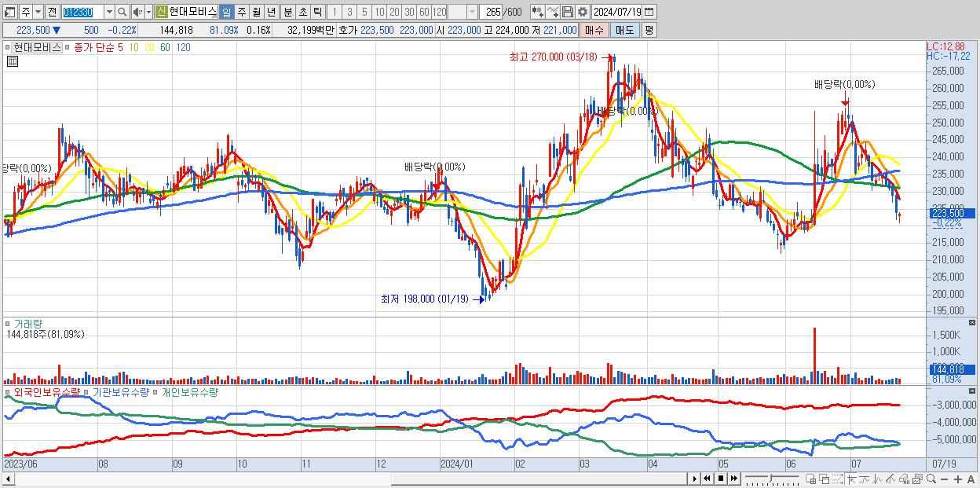This screenshot has height=488, width=980.
Task: Select the 일 daily period toggle
Action: [226, 12]
